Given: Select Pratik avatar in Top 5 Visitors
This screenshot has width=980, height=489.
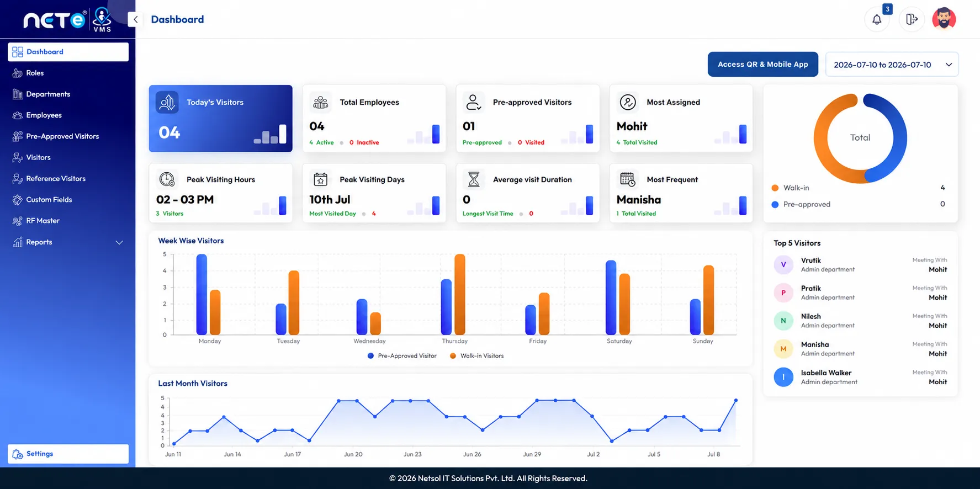Looking at the screenshot, I should tap(783, 293).
